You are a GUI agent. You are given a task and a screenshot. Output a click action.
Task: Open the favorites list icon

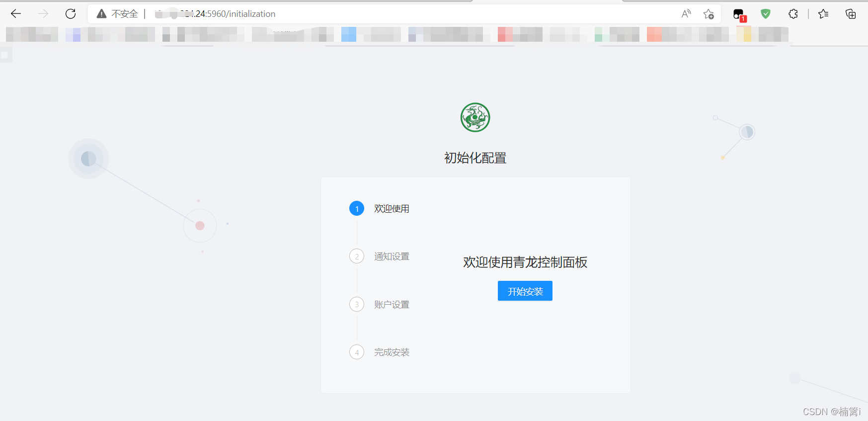point(823,14)
